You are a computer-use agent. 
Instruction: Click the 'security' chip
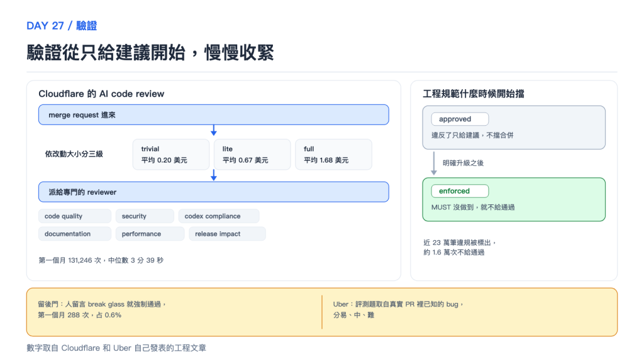pyautogui.click(x=145, y=216)
